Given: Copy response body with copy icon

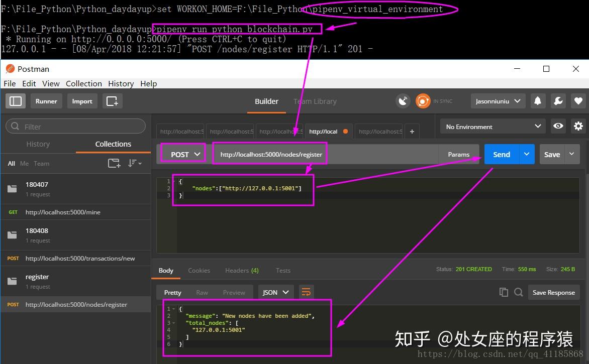Looking at the screenshot, I should (504, 292).
